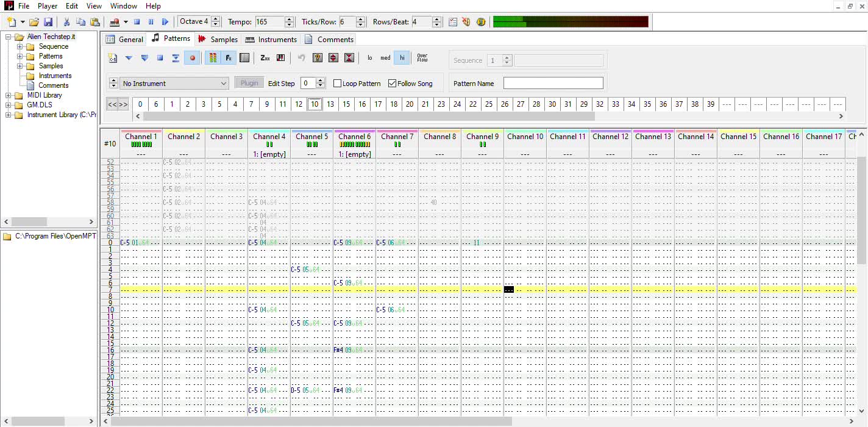Click the Save file icon
This screenshot has height=427, width=868.
coord(48,22)
